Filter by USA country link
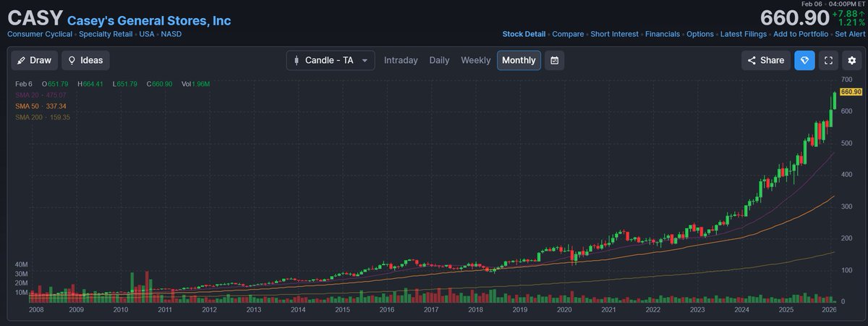The image size is (868, 326). pyautogui.click(x=147, y=34)
